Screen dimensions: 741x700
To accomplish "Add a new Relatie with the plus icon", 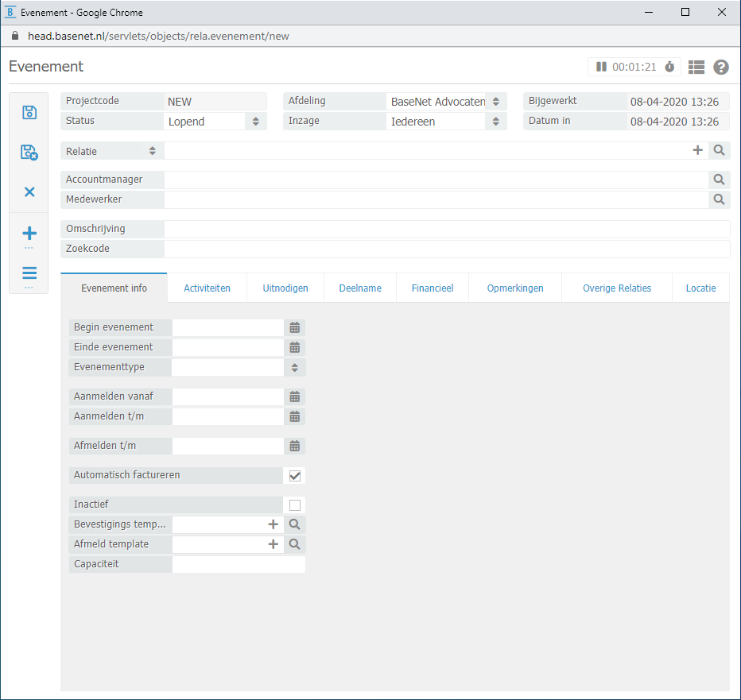I will (x=697, y=151).
